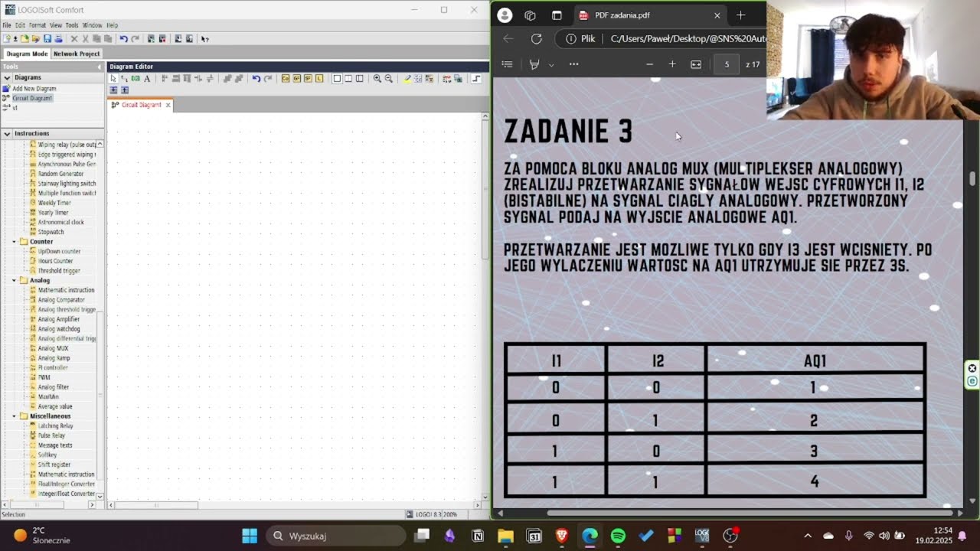Open Spotify from taskbar

618,536
